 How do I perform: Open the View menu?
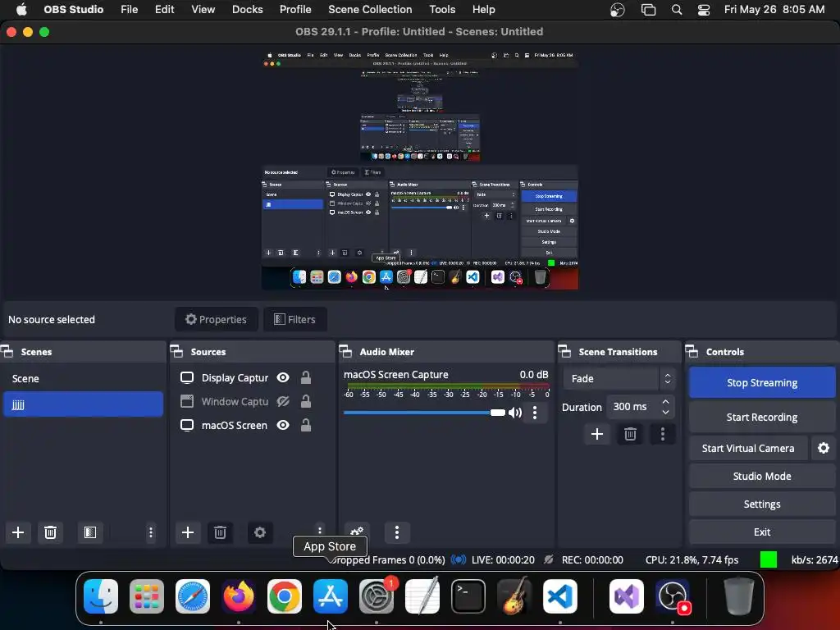click(203, 10)
